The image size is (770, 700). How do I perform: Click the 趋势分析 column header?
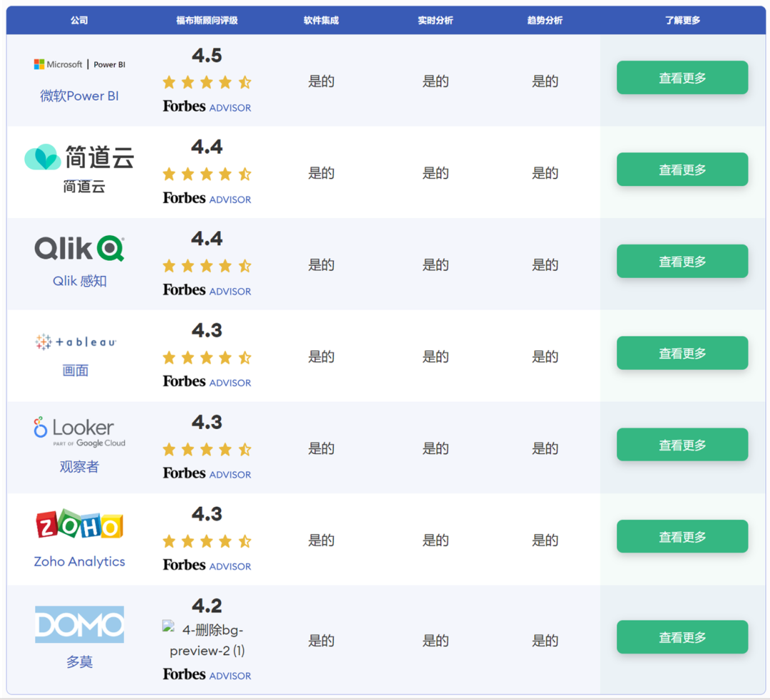point(545,20)
